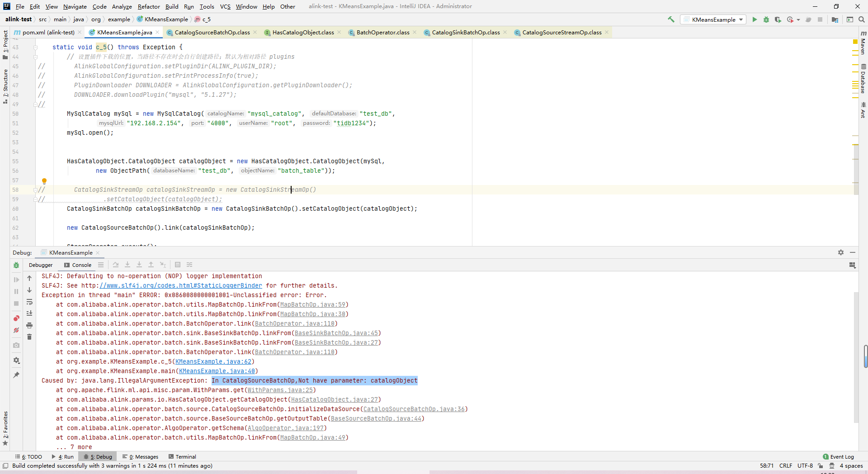Screen dimensions: 868x474
Task: Click the Pause Program icon in debug panel
Action: pyautogui.click(x=16, y=292)
